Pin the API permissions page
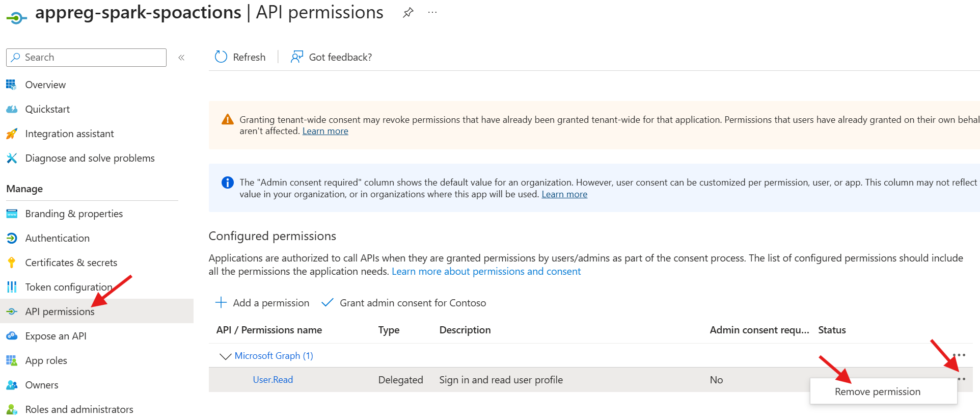This screenshot has height=418, width=980. (x=407, y=13)
